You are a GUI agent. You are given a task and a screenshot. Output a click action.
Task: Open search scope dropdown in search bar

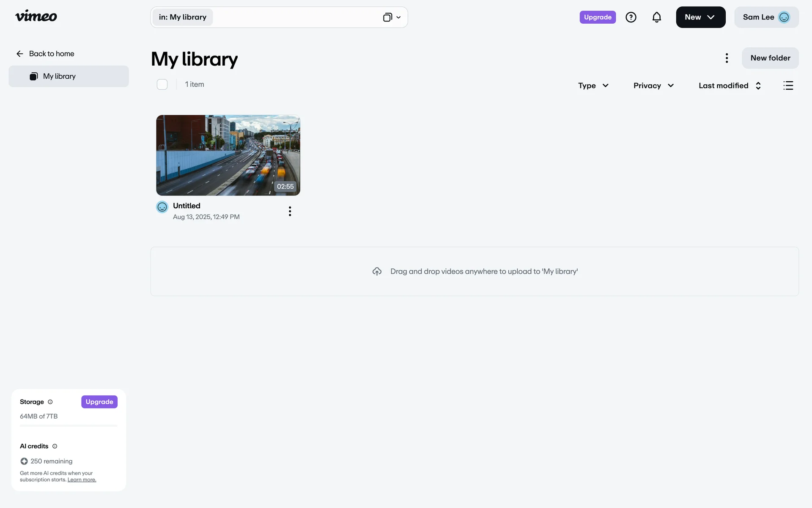pos(392,17)
